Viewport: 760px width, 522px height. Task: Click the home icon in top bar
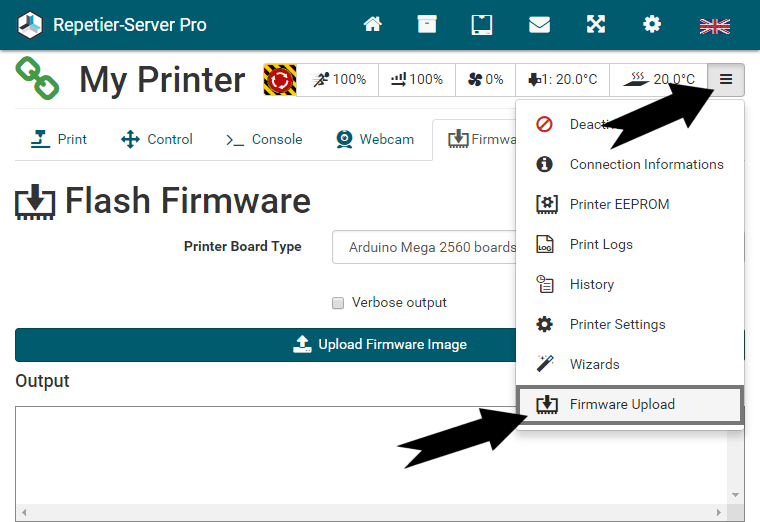(373, 25)
